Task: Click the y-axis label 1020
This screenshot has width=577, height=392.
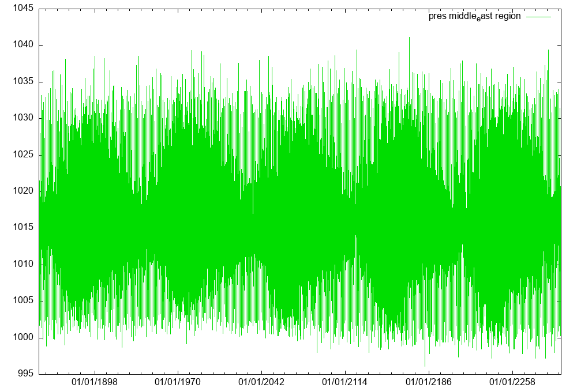Action: coord(23,191)
